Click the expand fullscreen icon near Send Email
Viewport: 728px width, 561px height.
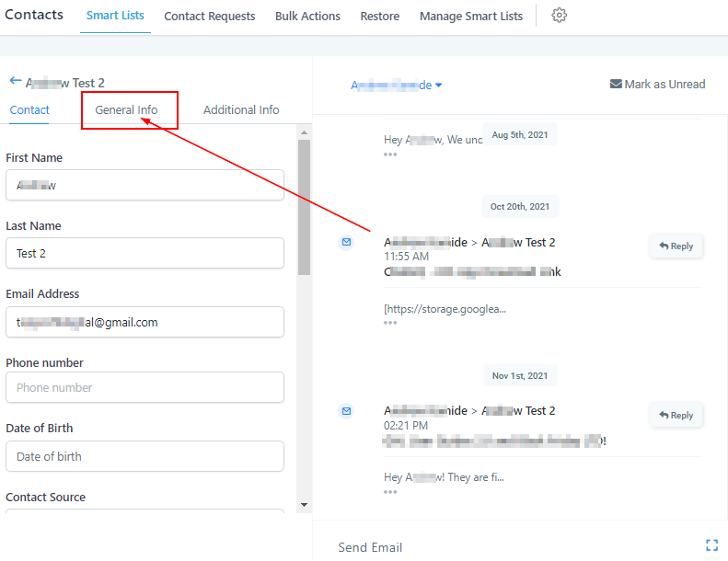711,545
